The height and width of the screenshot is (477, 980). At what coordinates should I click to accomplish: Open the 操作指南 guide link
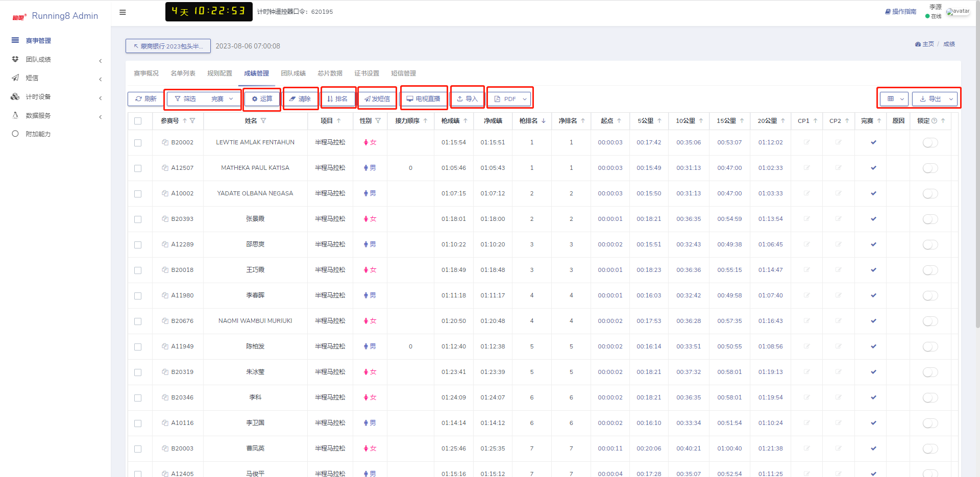coord(900,12)
